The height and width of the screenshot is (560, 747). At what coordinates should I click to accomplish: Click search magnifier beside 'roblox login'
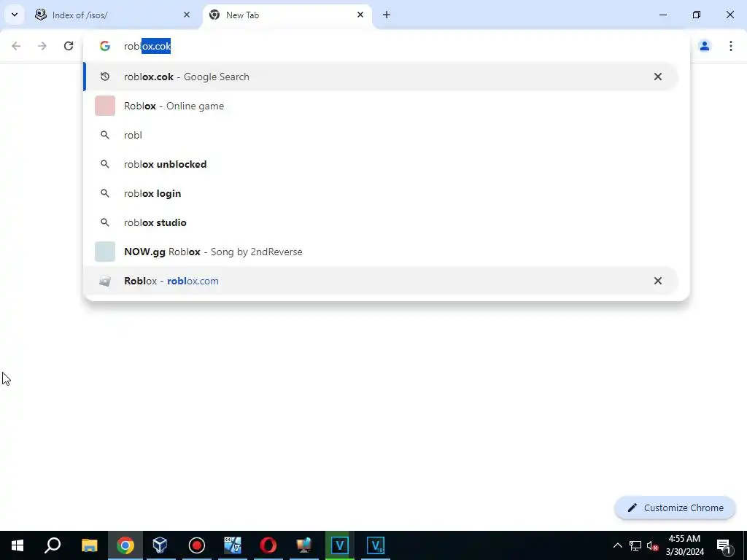(x=105, y=193)
